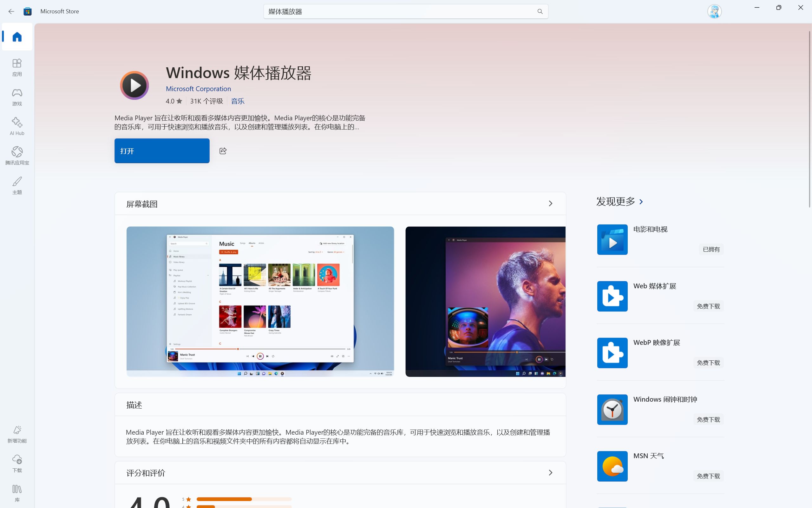
Task: Click the Microsoft Store logo icon
Action: [x=28, y=11]
